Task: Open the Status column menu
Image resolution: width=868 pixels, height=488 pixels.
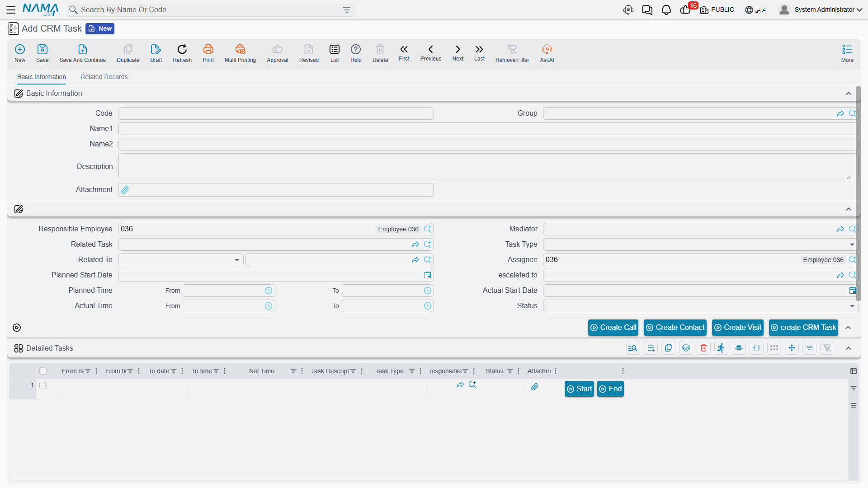Action: 519,371
